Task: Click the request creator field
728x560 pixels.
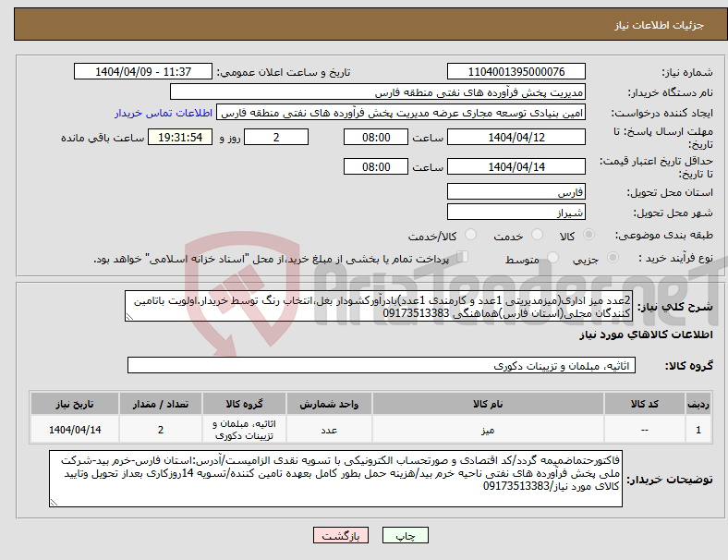Action: coord(401,113)
